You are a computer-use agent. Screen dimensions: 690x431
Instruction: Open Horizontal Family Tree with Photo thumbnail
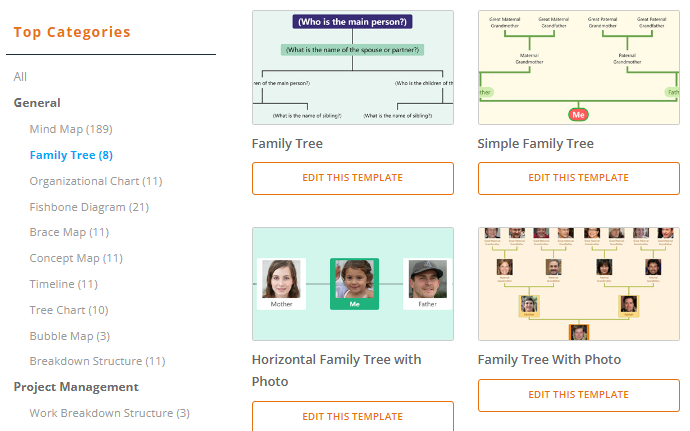[353, 284]
